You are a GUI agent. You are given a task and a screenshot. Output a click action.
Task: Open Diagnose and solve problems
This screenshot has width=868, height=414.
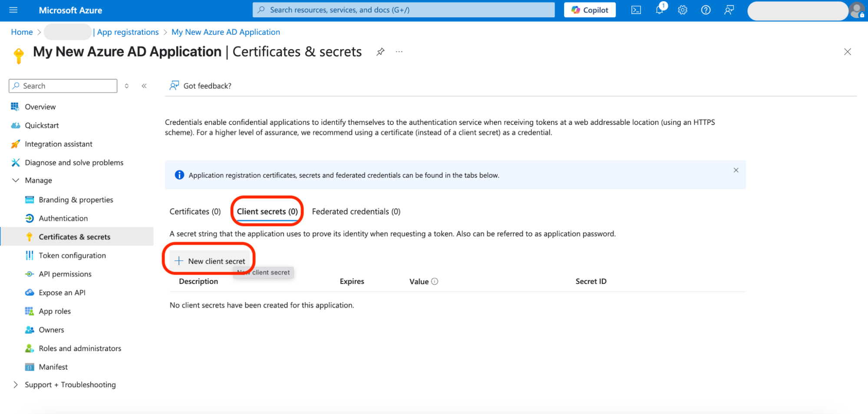pyautogui.click(x=74, y=163)
